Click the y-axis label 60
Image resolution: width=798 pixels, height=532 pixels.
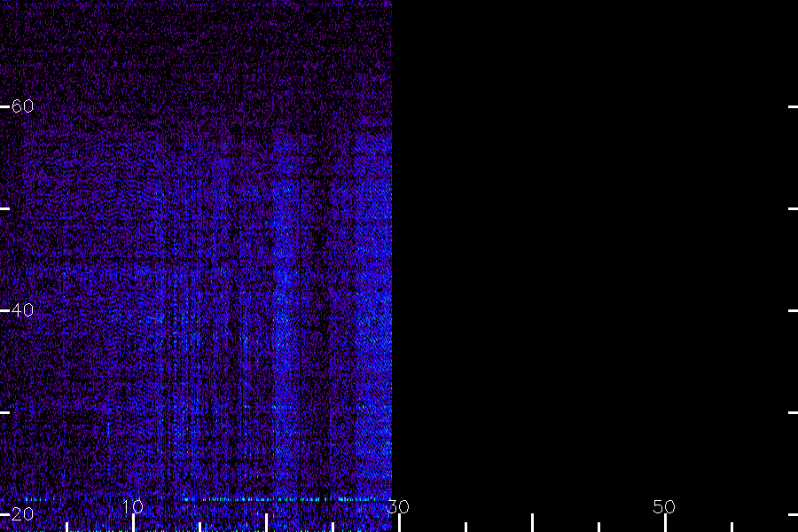coord(22,106)
